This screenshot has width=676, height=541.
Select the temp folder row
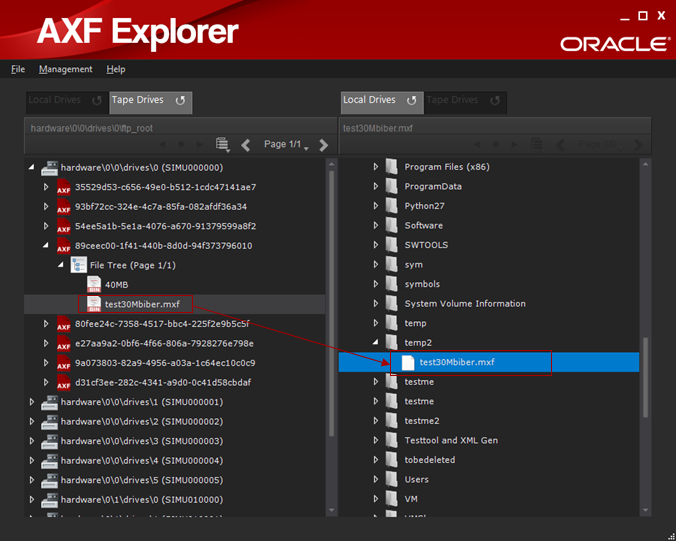click(489, 323)
